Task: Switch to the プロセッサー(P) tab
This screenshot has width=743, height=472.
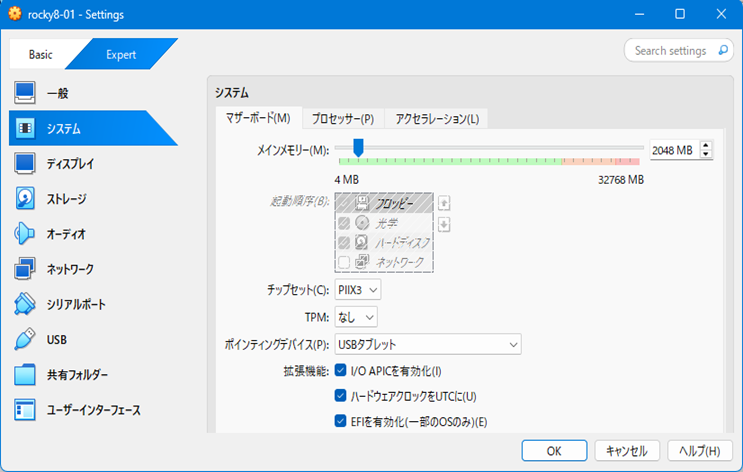Action: [342, 119]
